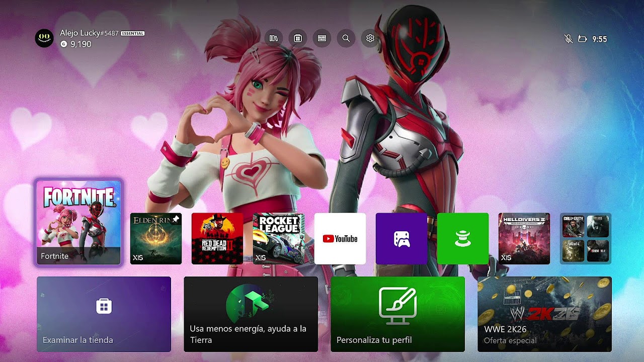The image size is (644, 362).
Task: Open Usa menos energía, ayuda a la Tierra card
Action: (251, 314)
